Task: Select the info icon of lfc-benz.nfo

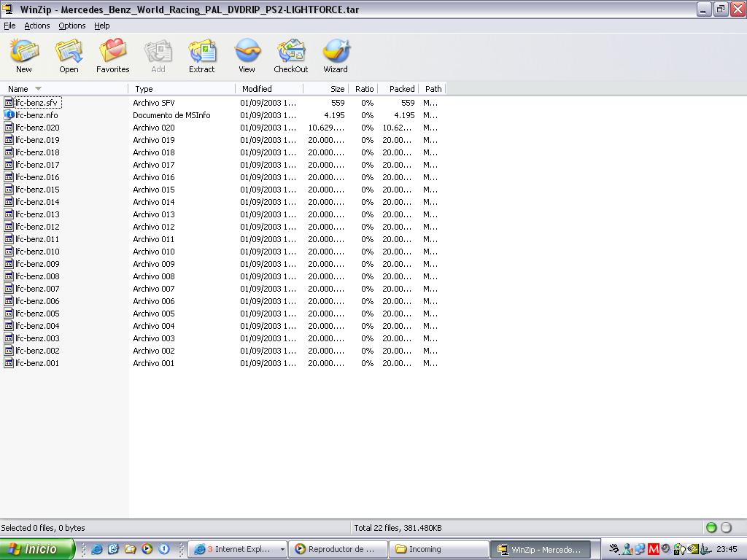Action: (9, 114)
